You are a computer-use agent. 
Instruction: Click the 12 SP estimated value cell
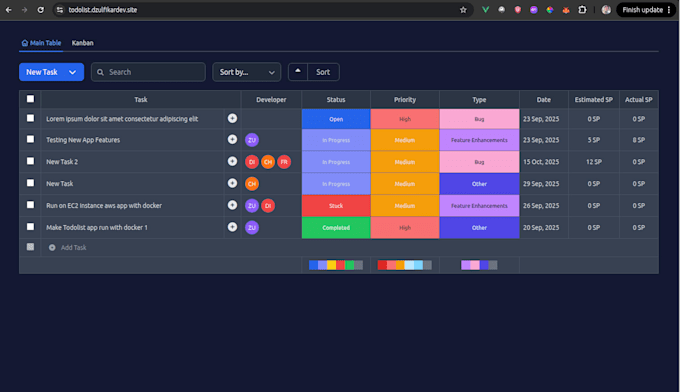click(594, 162)
